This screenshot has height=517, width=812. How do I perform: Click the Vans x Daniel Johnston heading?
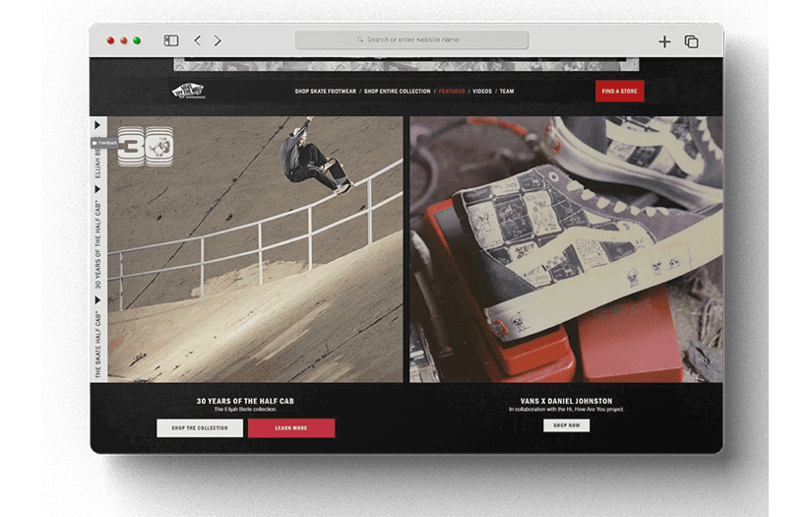coord(566,401)
